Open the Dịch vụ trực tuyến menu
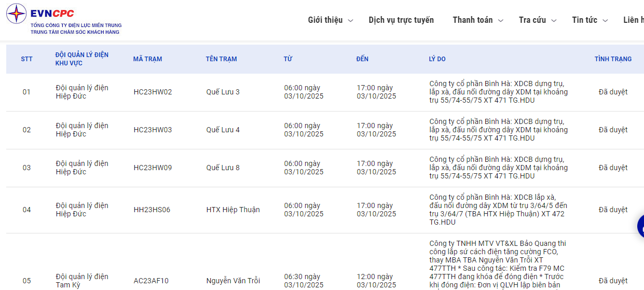The height and width of the screenshot is (290, 644). [401, 20]
